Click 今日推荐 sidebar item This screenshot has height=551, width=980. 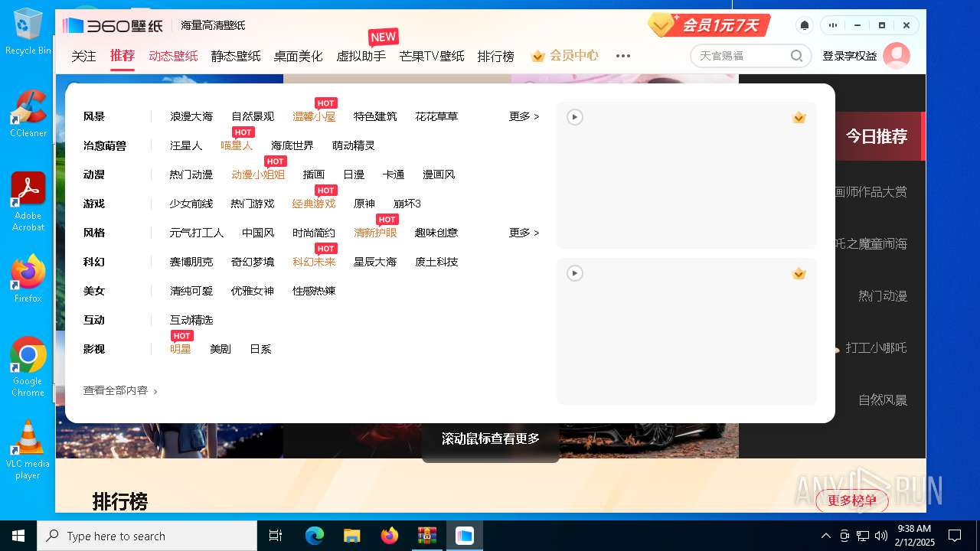coord(876,136)
